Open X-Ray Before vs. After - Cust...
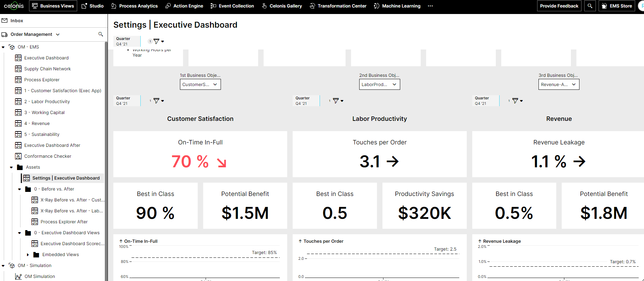This screenshot has width=644, height=281. 72,200
